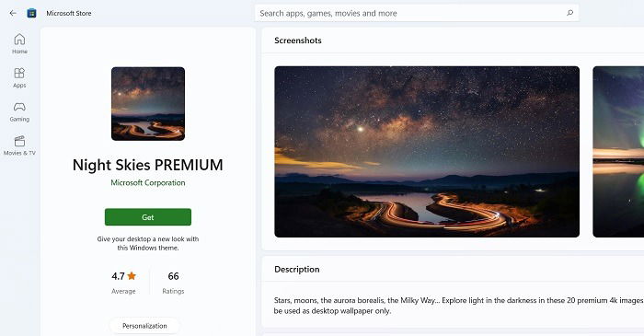Click the orange rating star icon

point(132,275)
